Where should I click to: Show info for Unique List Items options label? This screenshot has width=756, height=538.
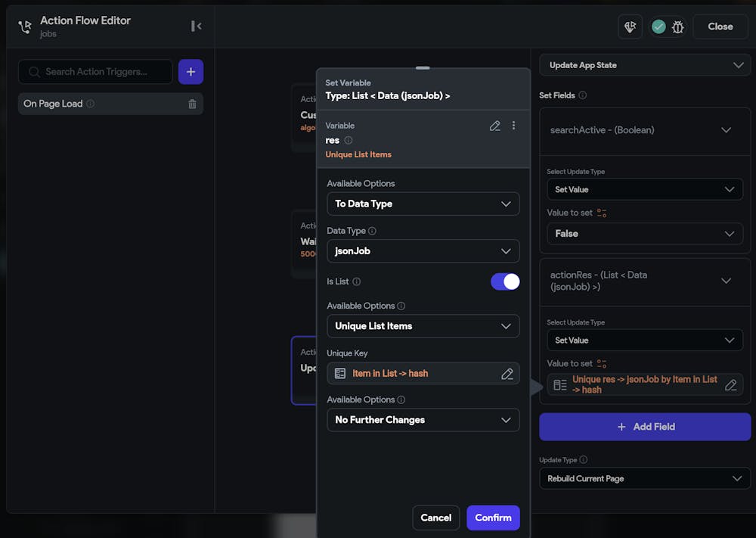pos(401,306)
